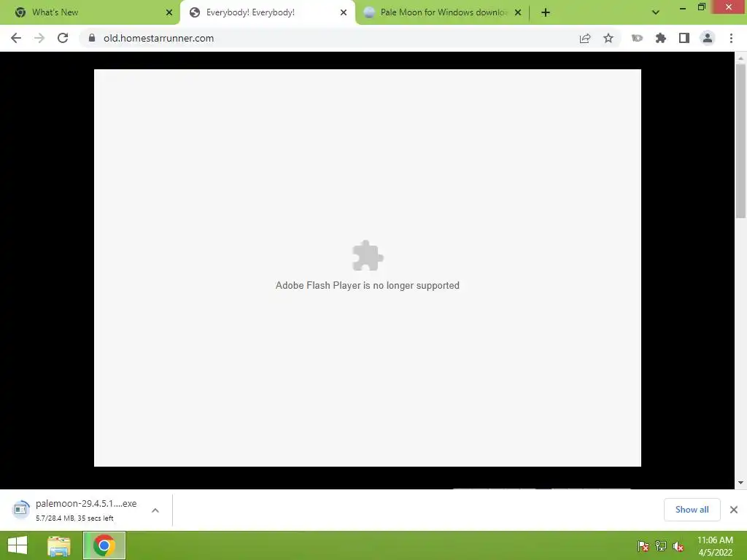Click the 'Adobe Flash Player is no longer supported' text
Image resolution: width=747 pixels, height=560 pixels.
click(368, 285)
